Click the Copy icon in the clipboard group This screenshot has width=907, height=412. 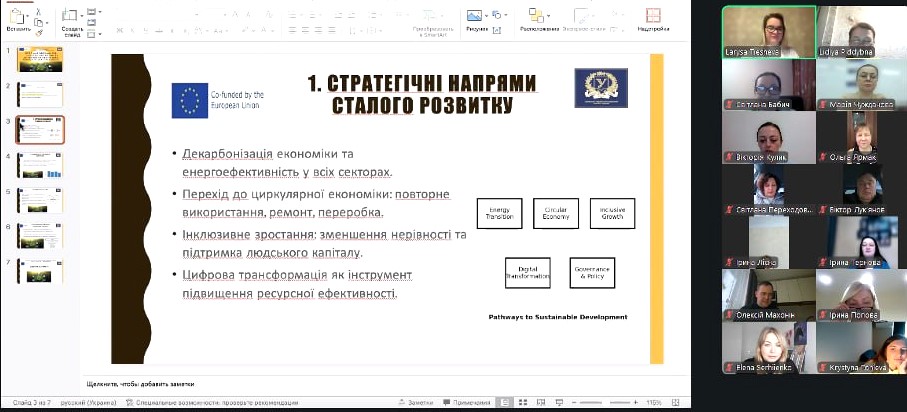click(38, 23)
